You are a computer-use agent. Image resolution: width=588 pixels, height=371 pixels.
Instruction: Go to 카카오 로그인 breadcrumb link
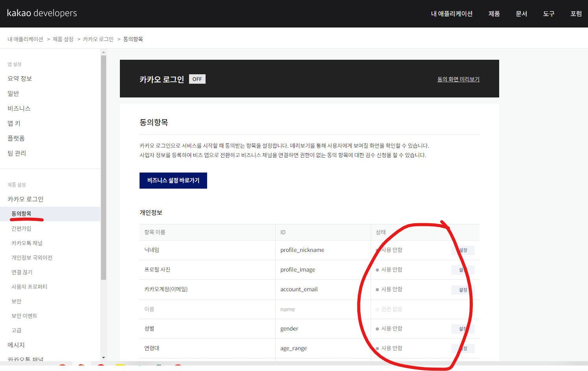click(98, 39)
